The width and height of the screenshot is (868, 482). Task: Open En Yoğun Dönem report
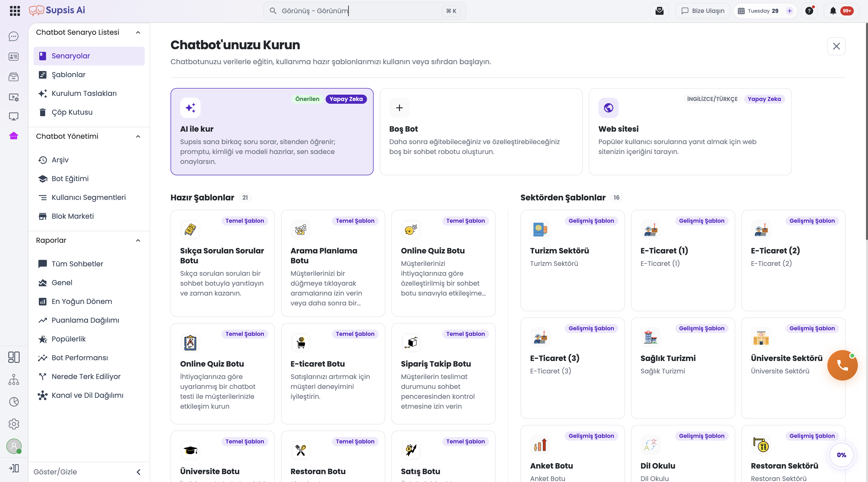[x=89, y=301]
